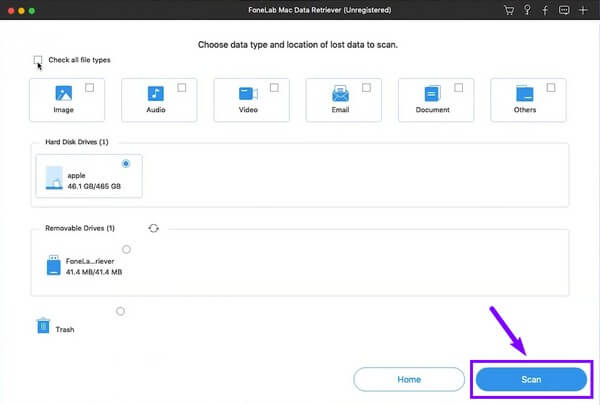Go back with the Home button
The image size is (600, 405).
coord(409,379)
